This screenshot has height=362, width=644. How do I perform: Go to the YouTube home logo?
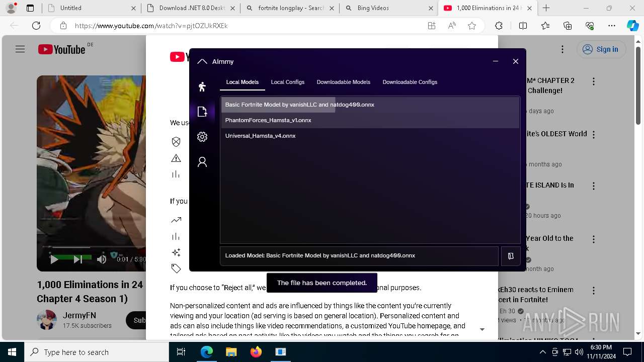(x=62, y=49)
